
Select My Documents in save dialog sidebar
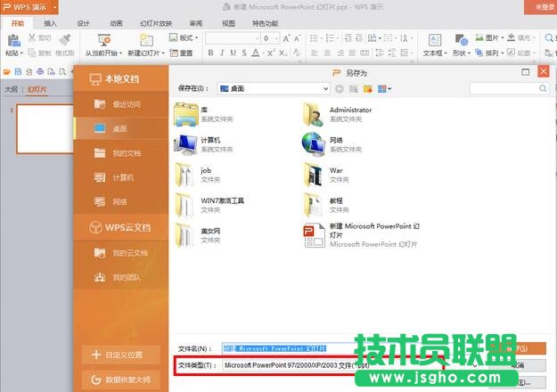[x=121, y=153]
